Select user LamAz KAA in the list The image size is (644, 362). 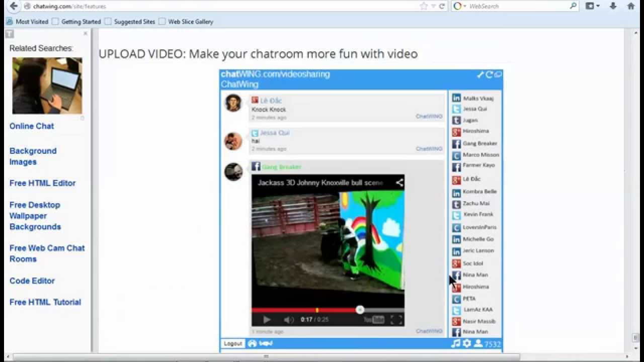click(473, 310)
